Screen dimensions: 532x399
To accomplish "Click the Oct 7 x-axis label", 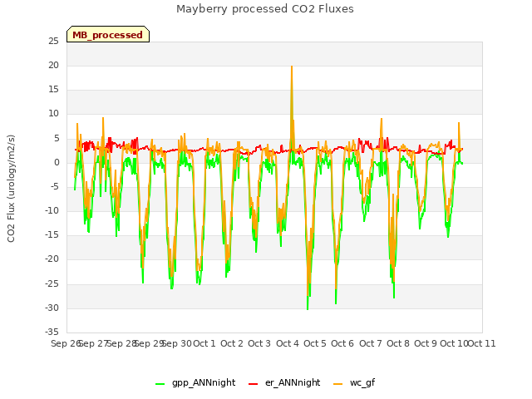I will [x=371, y=343].
